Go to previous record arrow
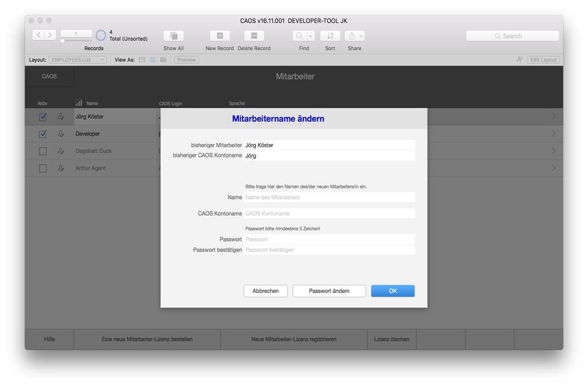 coord(39,35)
